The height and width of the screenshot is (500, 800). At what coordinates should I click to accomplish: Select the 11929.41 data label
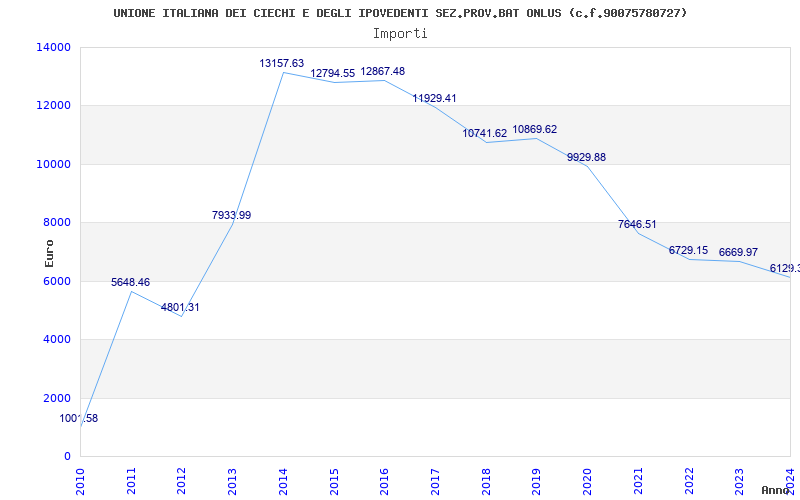click(434, 98)
